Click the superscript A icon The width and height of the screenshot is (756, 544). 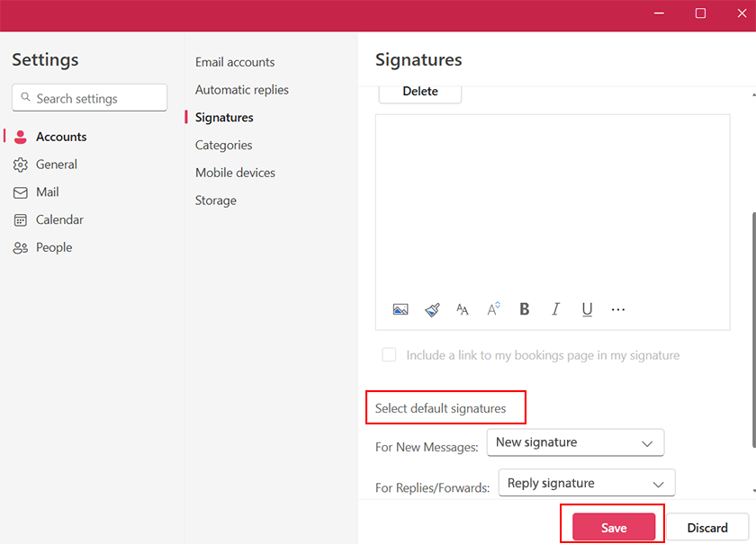point(493,309)
